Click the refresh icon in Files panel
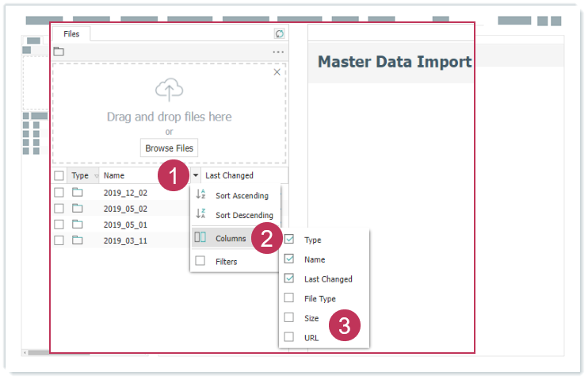Screen dimensions: 588x380 tap(279, 33)
